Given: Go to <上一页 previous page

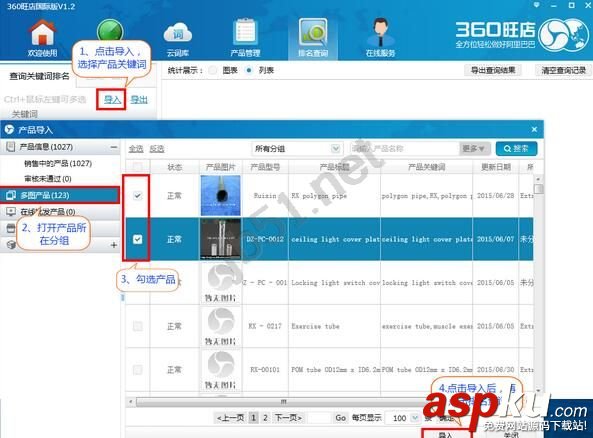Looking at the screenshot, I should (231, 418).
